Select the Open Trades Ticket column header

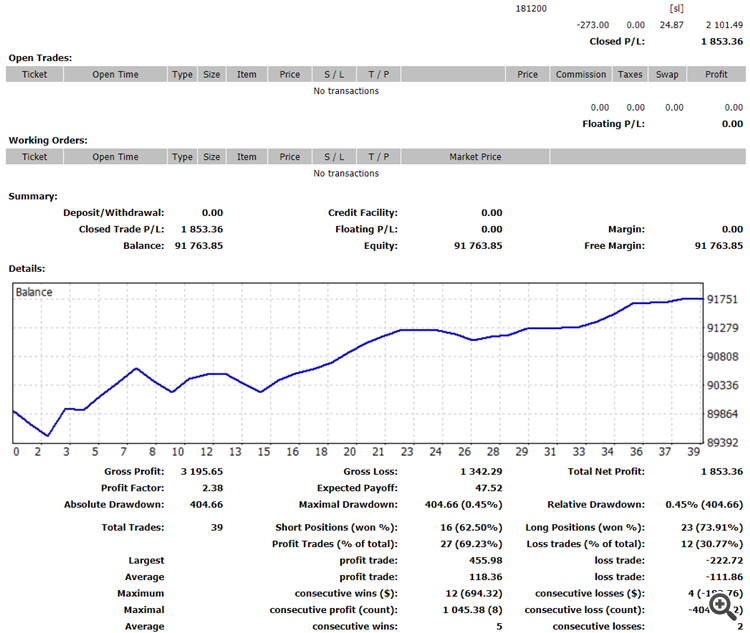point(34,75)
